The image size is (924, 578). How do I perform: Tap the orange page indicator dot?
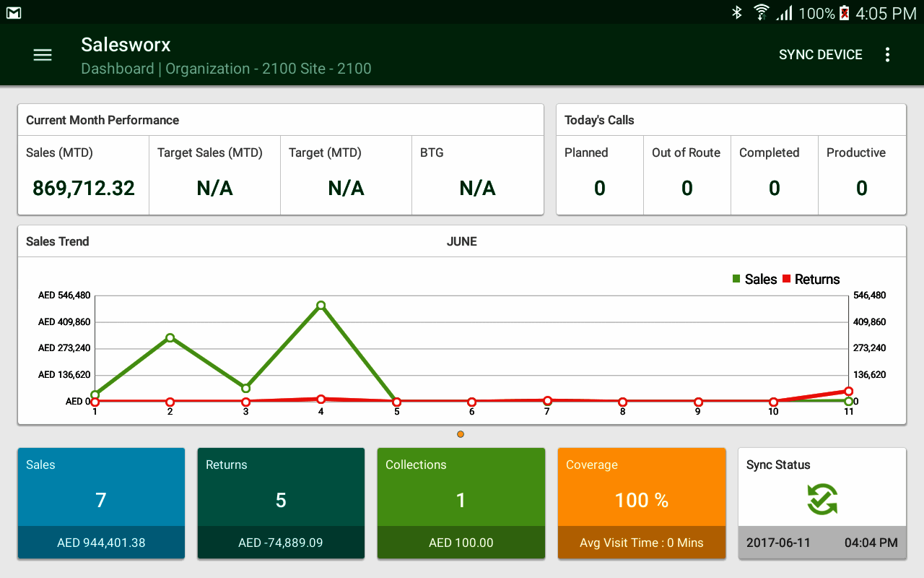tap(461, 434)
